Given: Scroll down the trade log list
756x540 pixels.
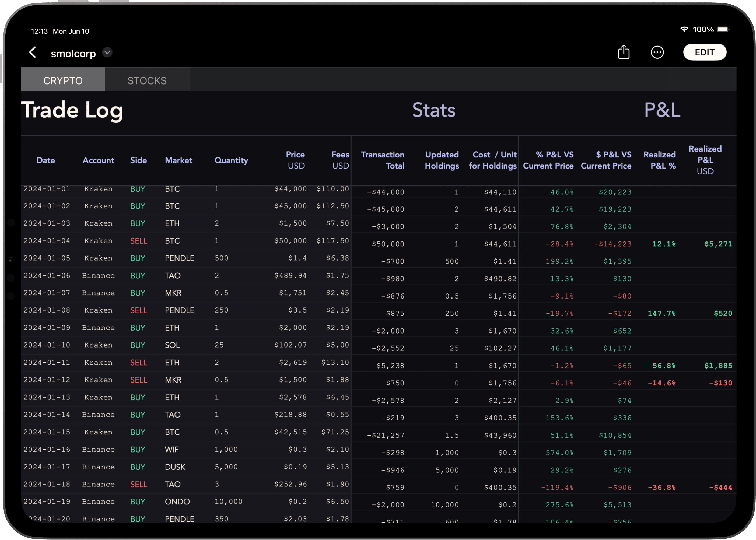Looking at the screenshot, I should [x=379, y=351].
